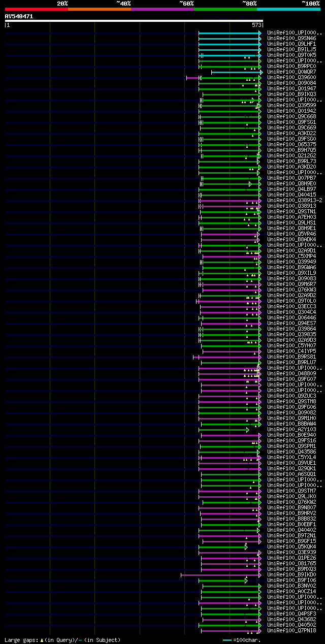Click the cyan ~100% identity legend bar
This screenshot has height=644, width=325.
[288, 9]
